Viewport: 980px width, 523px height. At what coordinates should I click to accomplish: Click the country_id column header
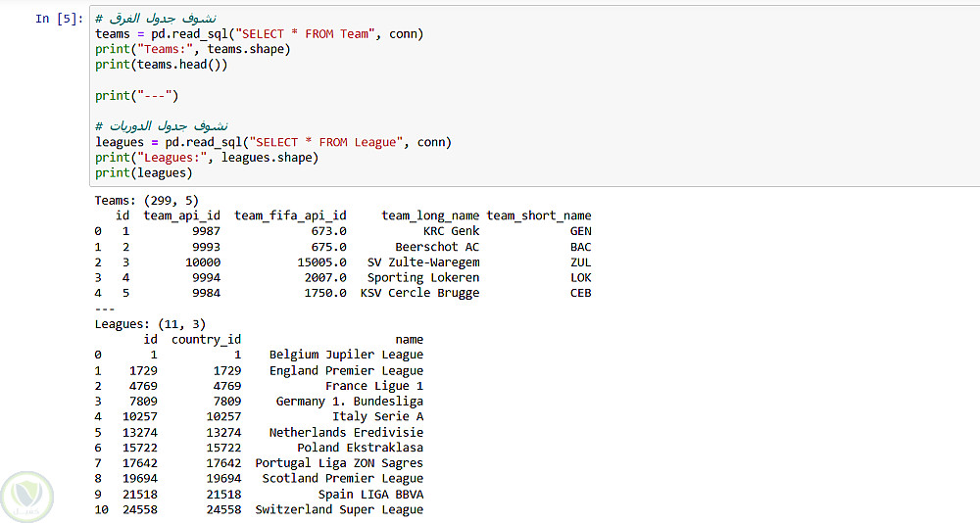click(206, 339)
